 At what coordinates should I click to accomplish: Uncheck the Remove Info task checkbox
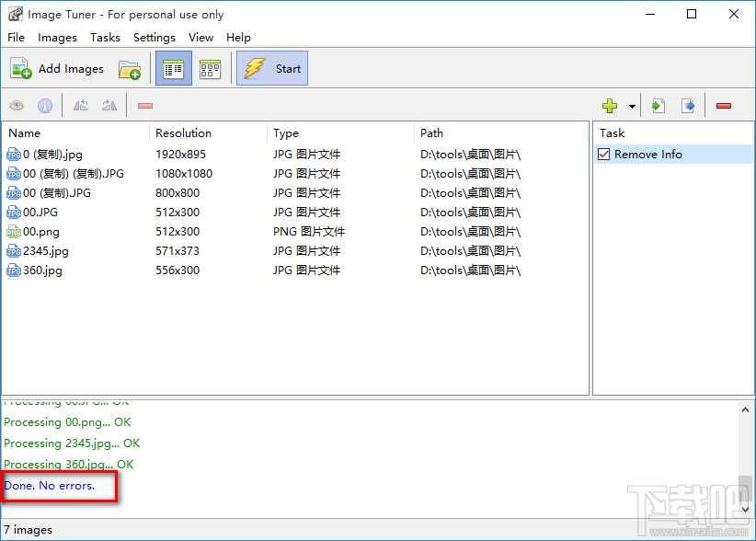[604, 155]
